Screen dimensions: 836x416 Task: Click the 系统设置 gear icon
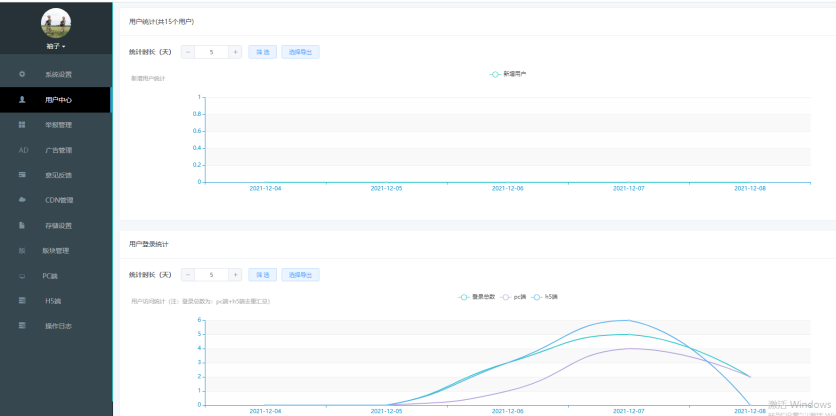pos(22,74)
